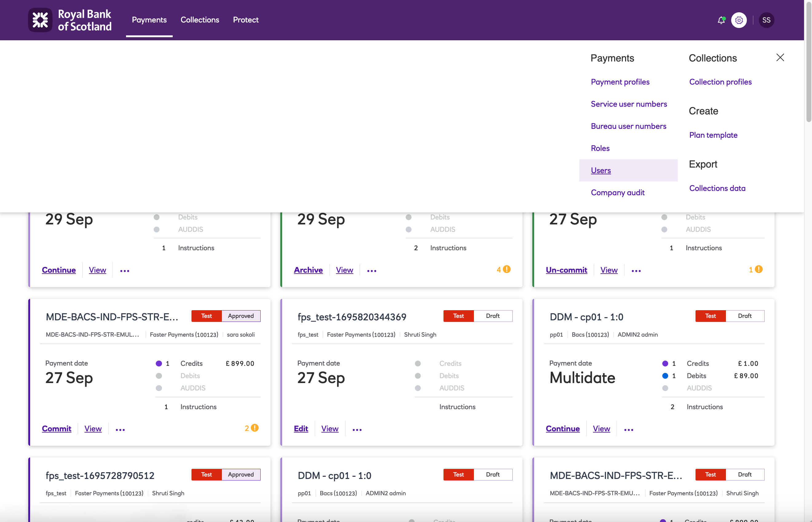The width and height of the screenshot is (812, 522).
Task: Open Collection profiles
Action: (720, 82)
